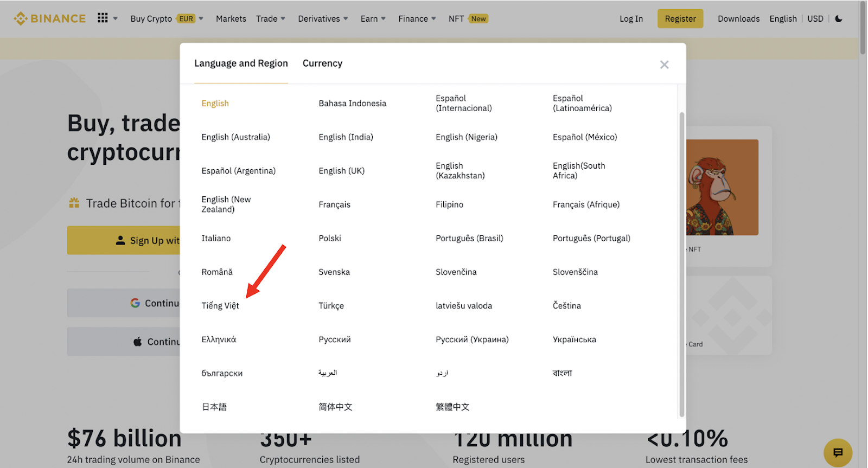The height and width of the screenshot is (468, 868).
Task: Click the monkey NFT thumbnail
Action: pos(722,187)
